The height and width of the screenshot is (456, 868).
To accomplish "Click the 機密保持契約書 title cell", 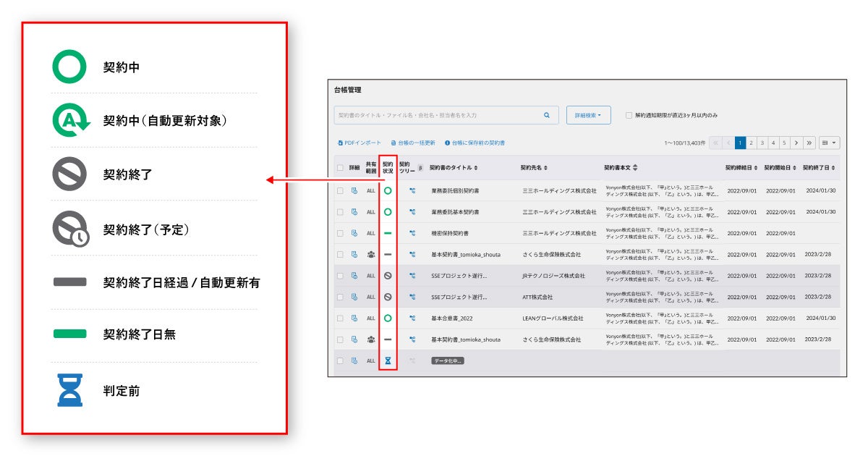I will pyautogui.click(x=451, y=233).
